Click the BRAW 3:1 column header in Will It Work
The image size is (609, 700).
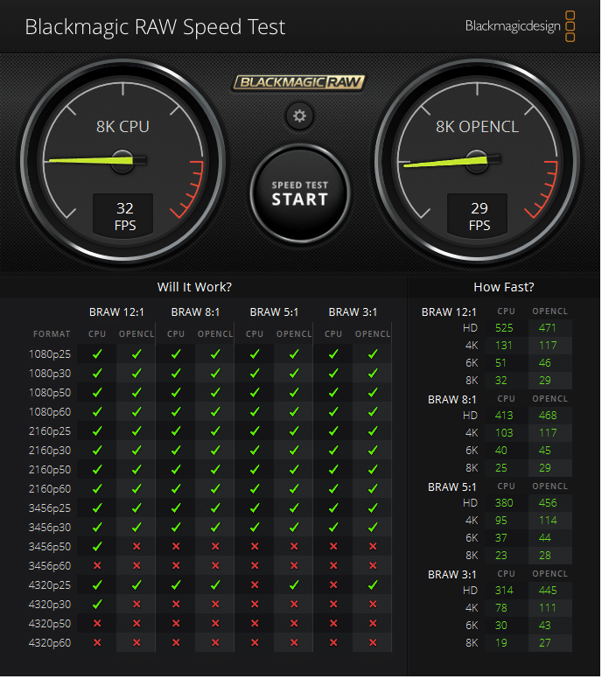pos(353,312)
